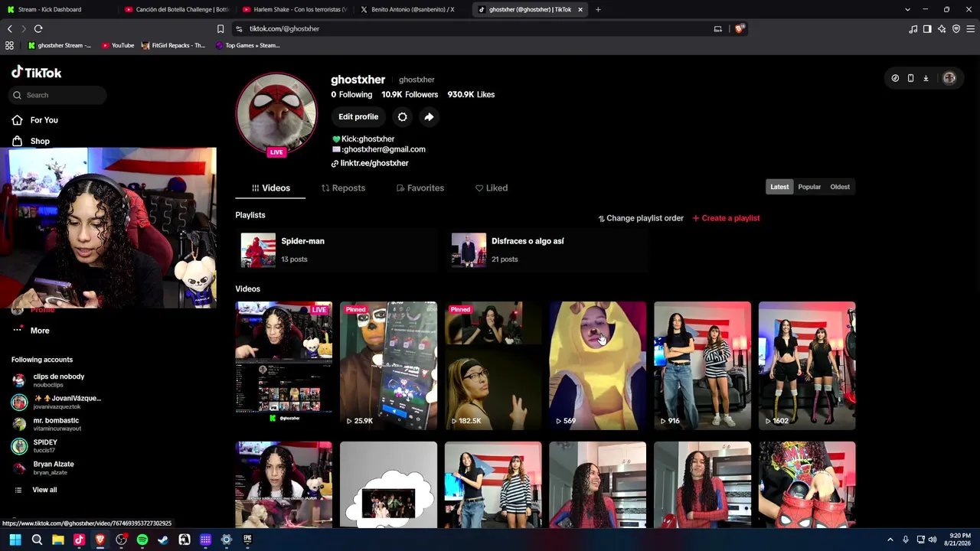Screen dimensions: 980x551
Task: Click the Edit profile button
Action: (358, 117)
